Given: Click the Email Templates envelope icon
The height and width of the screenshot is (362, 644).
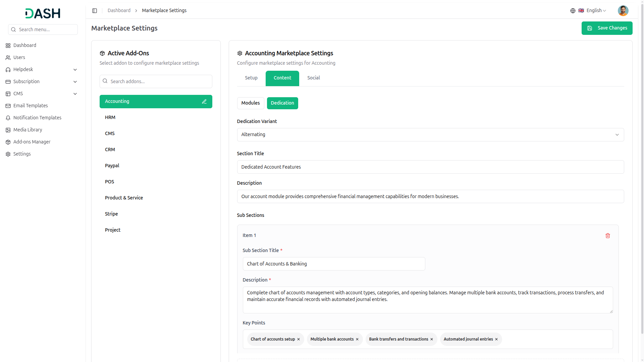Looking at the screenshot, I should [x=8, y=106].
